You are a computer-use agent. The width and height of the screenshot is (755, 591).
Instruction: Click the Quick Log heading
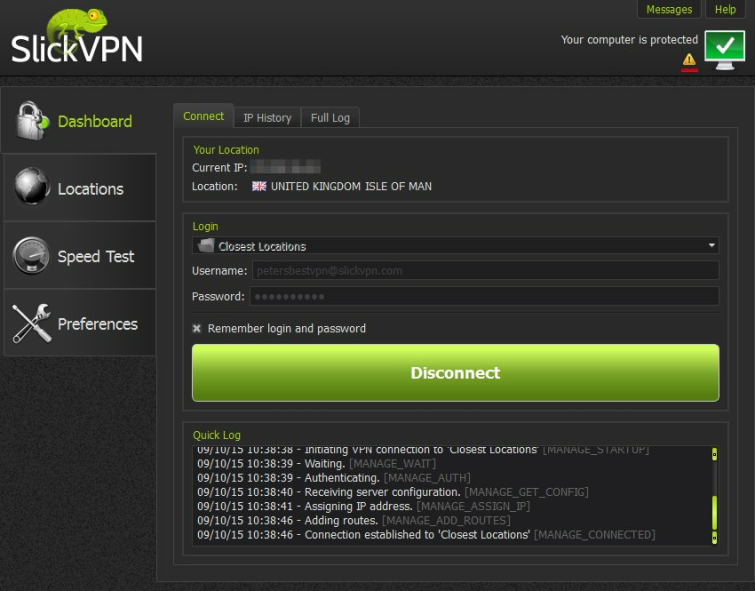(217, 435)
